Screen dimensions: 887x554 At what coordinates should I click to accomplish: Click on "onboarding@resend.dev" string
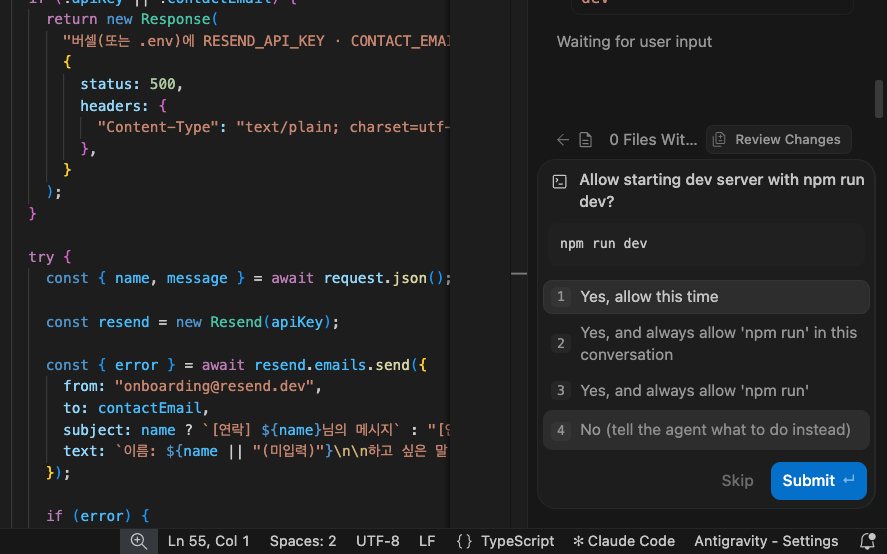(214, 386)
